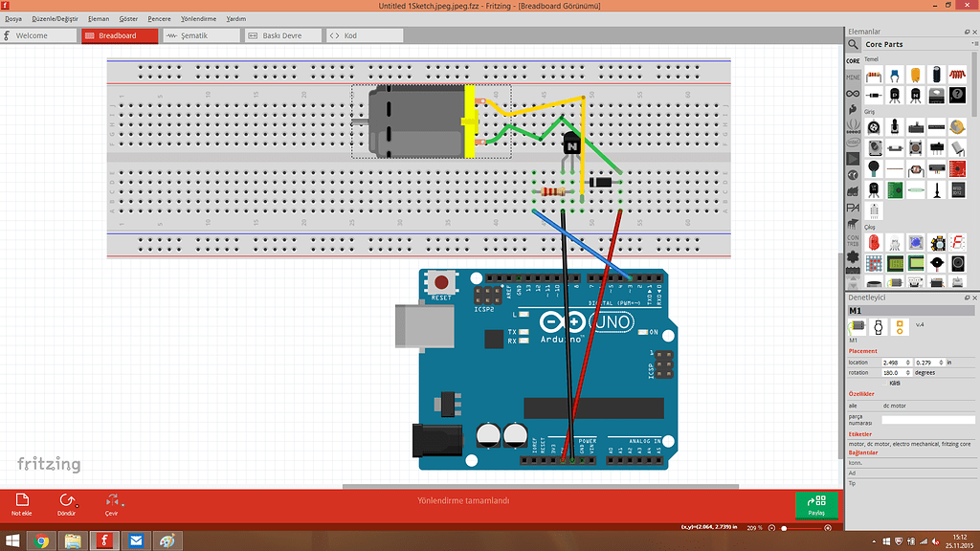Click the green Paylaş share button
This screenshot has width=980, height=551.
tap(816, 505)
